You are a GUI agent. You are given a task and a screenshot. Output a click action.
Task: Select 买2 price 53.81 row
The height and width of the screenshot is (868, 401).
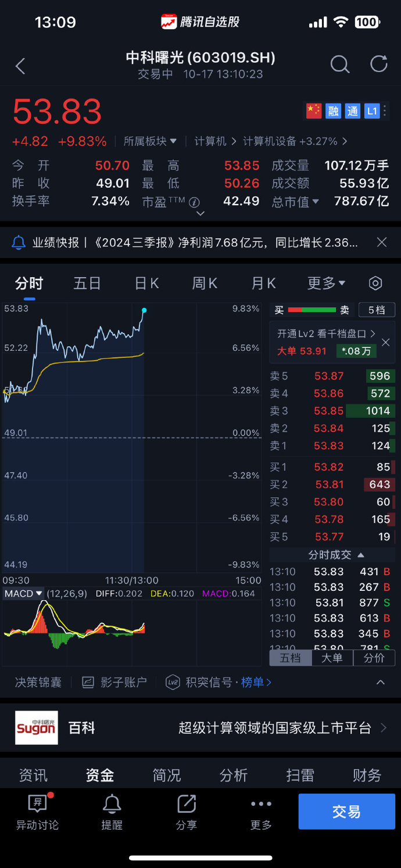[332, 484]
